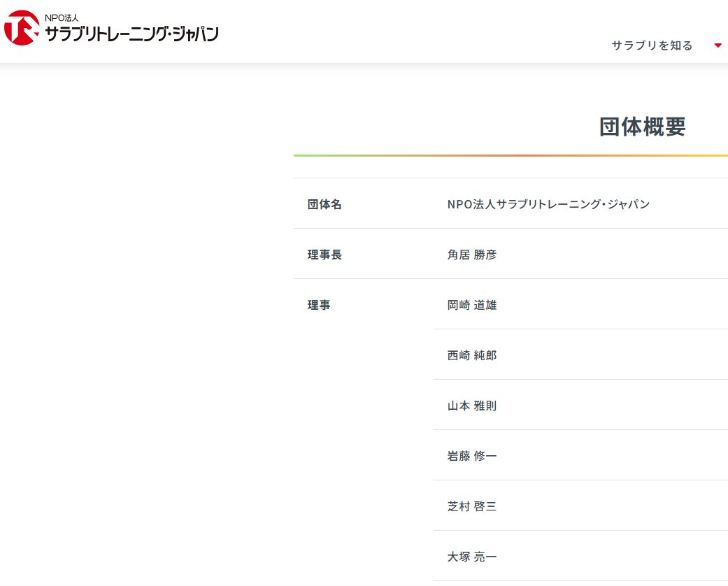Screen dimensions: 728x586
Task: Select the name 角居 勝彦
Action: tap(472, 255)
